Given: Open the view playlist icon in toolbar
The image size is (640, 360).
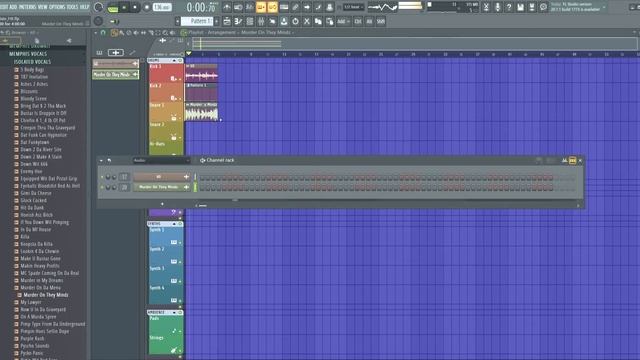Looking at the screenshot, I should [x=227, y=21].
